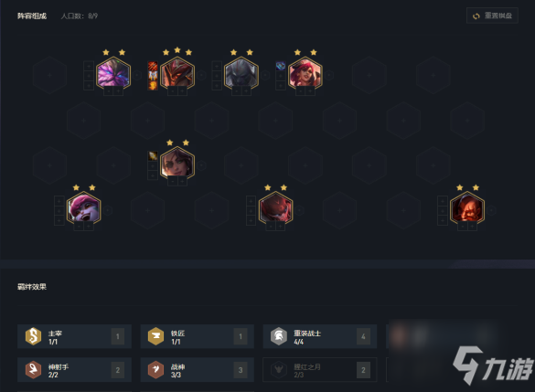Click the top item on three-star champion
The height and width of the screenshot is (392, 535).
153,66
